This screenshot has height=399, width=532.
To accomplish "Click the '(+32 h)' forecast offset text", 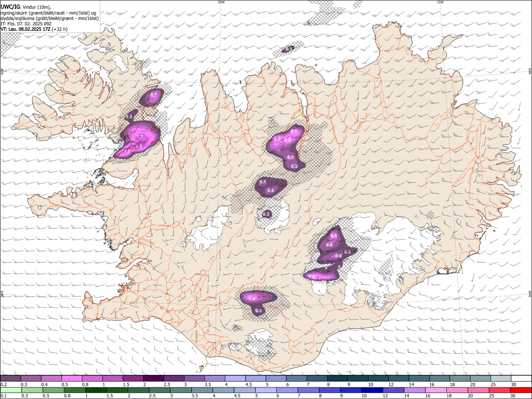I will tap(60, 29).
